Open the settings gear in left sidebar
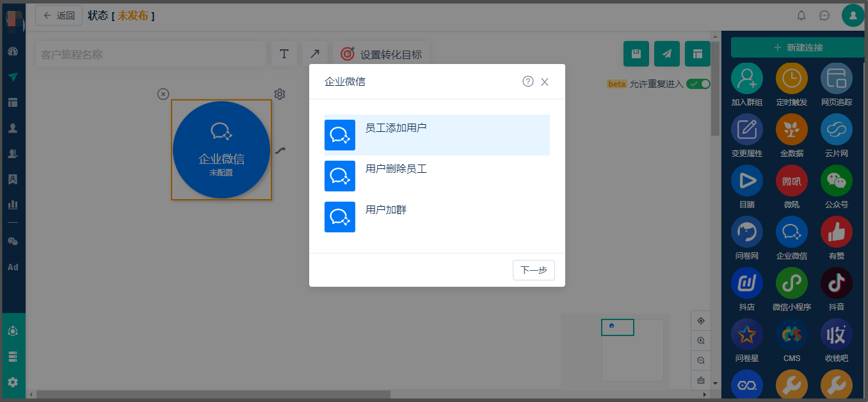The height and width of the screenshot is (402, 868). point(13,382)
